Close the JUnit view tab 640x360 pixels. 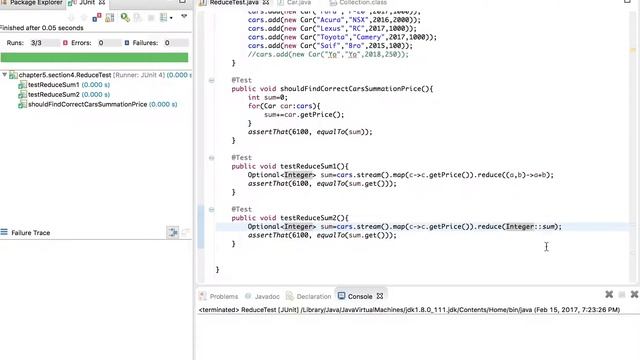[102, 2]
